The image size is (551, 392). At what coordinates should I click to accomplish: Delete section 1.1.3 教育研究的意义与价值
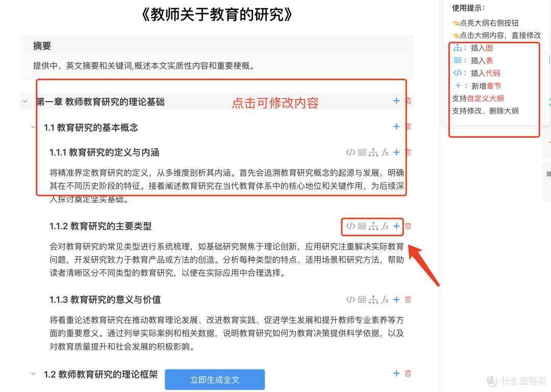[x=408, y=300]
